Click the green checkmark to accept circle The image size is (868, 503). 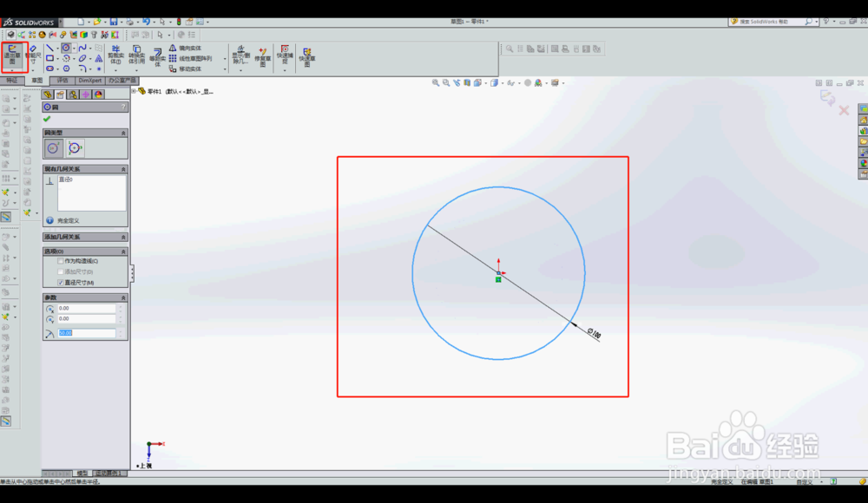47,119
